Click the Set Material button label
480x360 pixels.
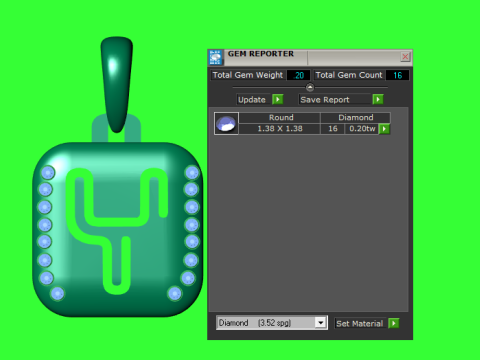click(360, 323)
